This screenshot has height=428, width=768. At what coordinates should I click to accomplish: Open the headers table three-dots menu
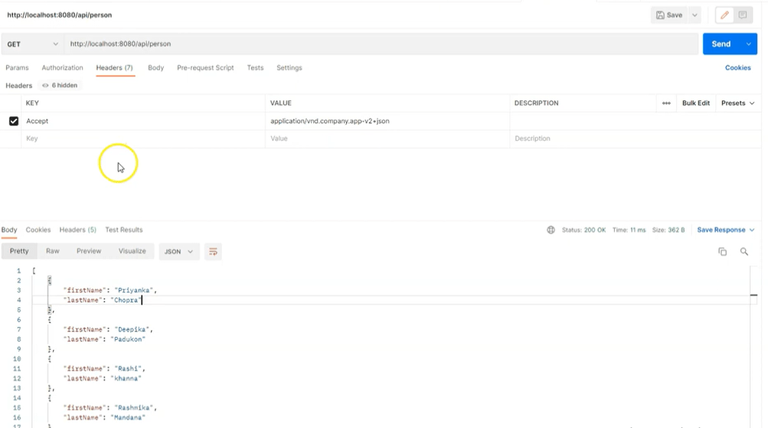[666, 103]
